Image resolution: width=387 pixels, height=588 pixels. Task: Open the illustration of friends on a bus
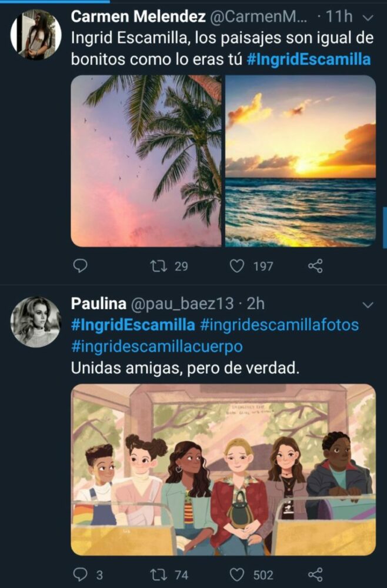click(x=223, y=470)
